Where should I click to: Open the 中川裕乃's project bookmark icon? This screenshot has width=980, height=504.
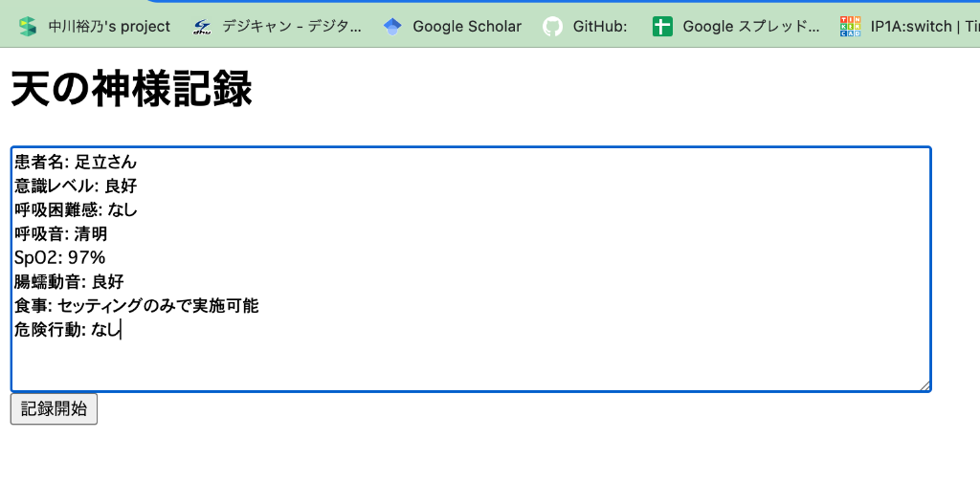[x=27, y=26]
